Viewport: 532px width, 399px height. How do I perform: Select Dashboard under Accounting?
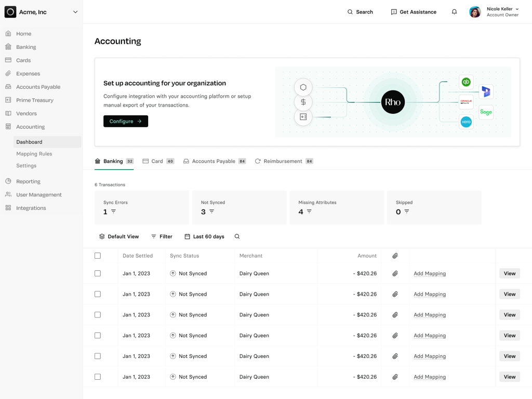coord(47,142)
